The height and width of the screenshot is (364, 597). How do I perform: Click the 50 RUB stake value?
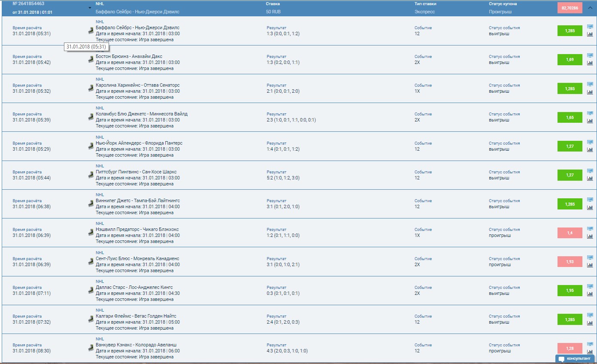click(x=273, y=12)
